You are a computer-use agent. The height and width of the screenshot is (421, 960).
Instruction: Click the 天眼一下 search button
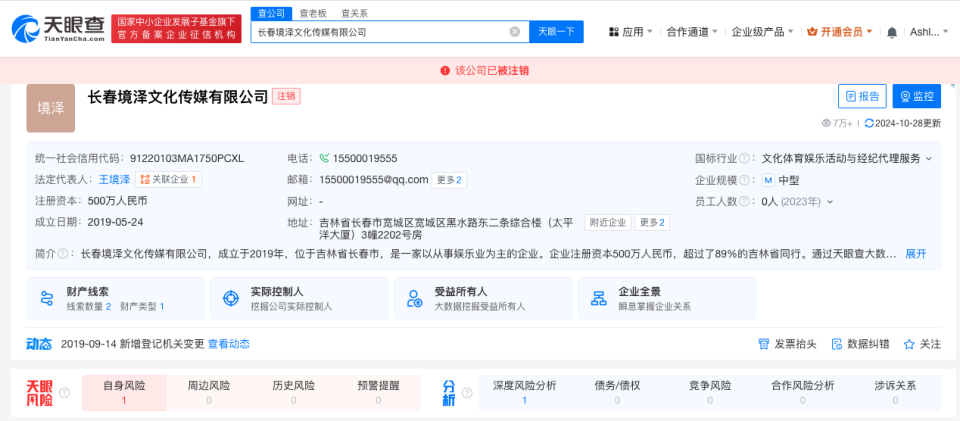[556, 32]
